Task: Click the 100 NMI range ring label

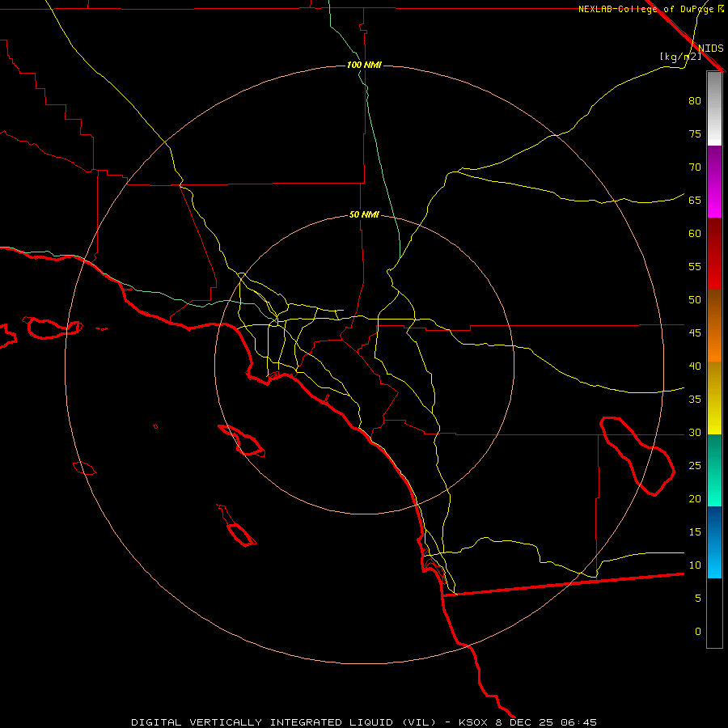Action: click(x=364, y=65)
